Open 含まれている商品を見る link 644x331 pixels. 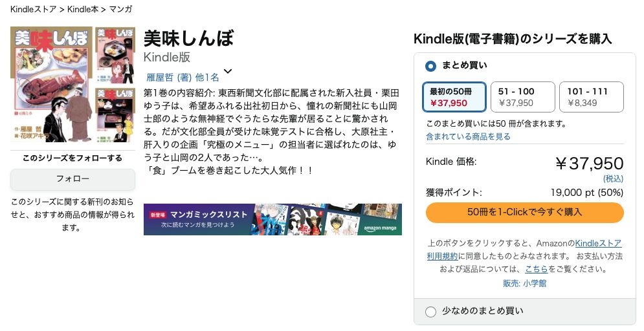[468, 136]
